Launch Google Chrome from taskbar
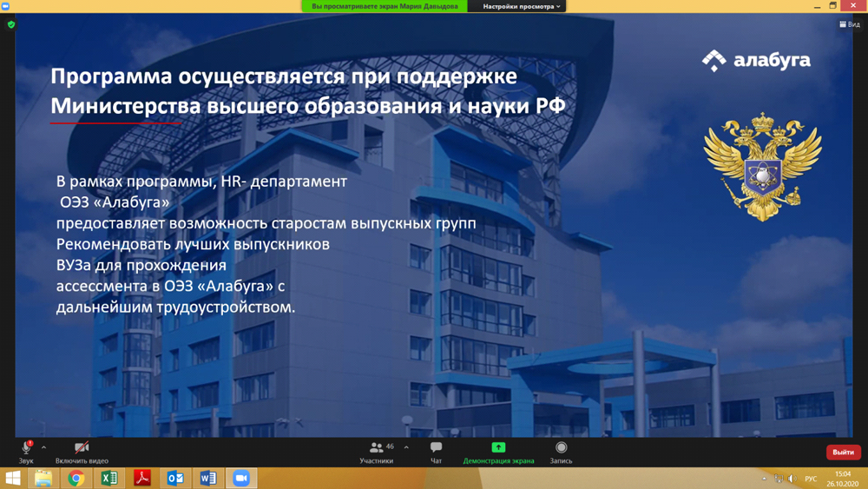868x489 pixels. point(76,478)
